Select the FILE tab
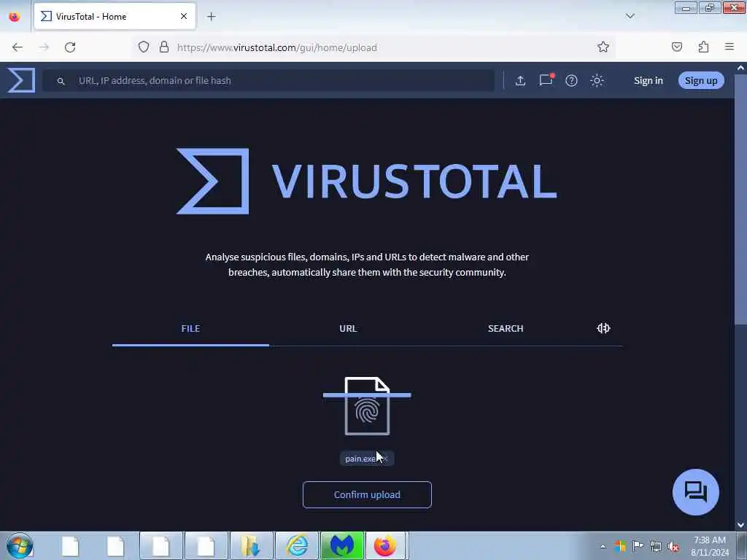747x560 pixels. [x=190, y=329]
